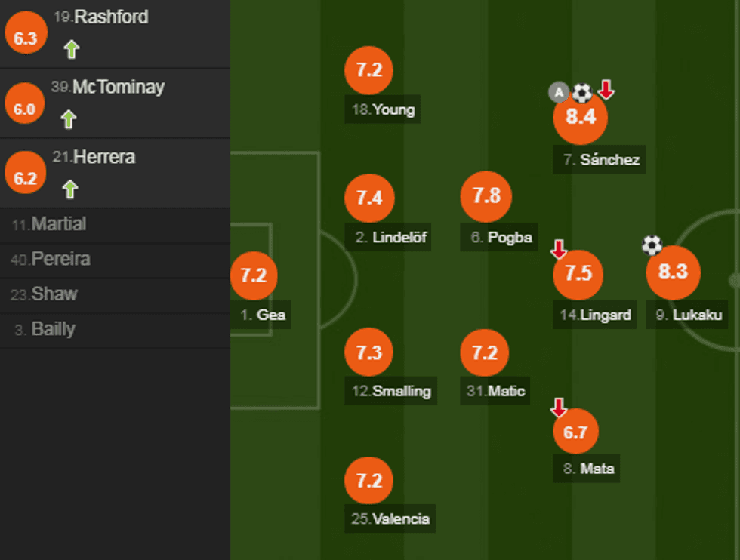
Task: Select Pogba's 7.8 rating circle
Action: coord(486,196)
